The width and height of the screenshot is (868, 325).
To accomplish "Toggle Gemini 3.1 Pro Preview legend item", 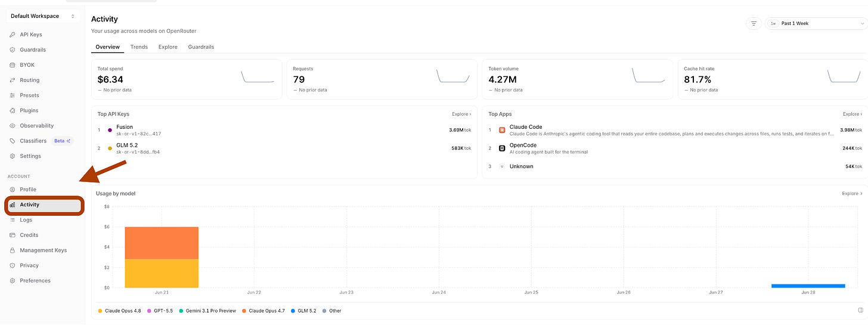I will pos(207,311).
